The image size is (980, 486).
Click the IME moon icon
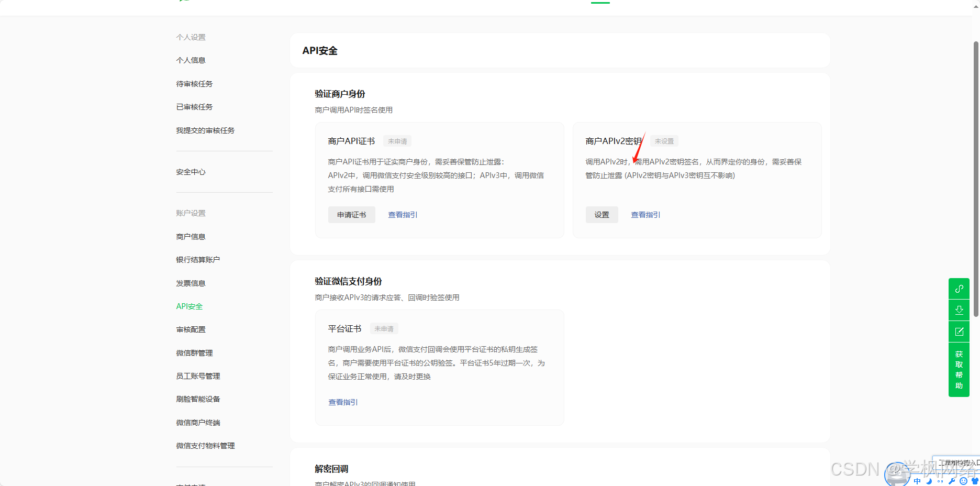pyautogui.click(x=929, y=481)
